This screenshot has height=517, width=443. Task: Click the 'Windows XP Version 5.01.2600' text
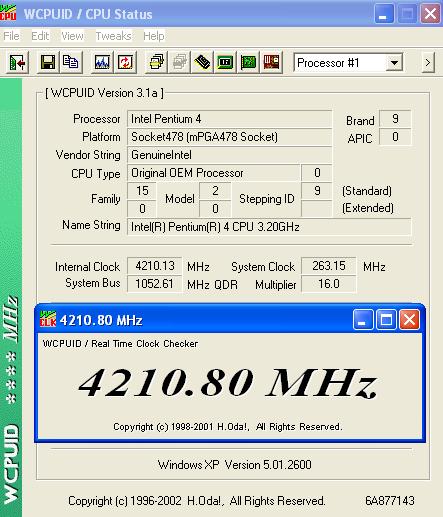tap(235, 465)
